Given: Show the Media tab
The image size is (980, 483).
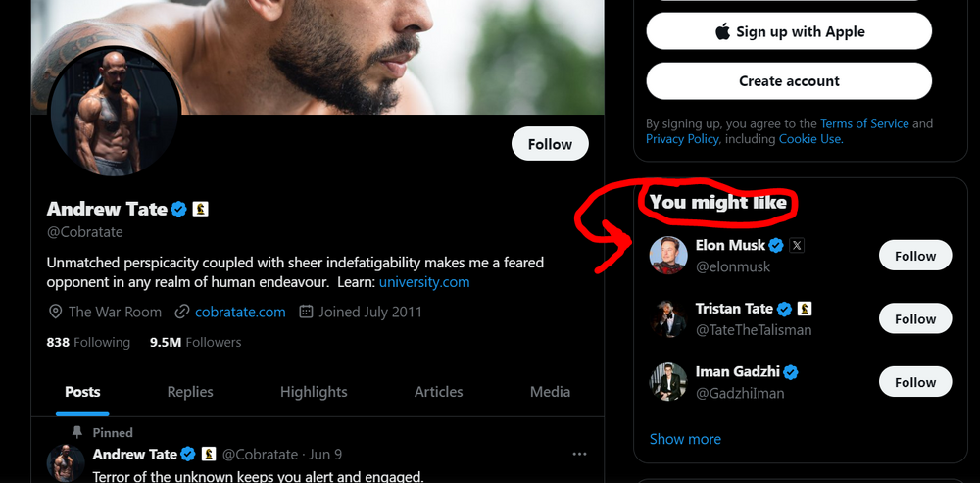Looking at the screenshot, I should click(550, 392).
